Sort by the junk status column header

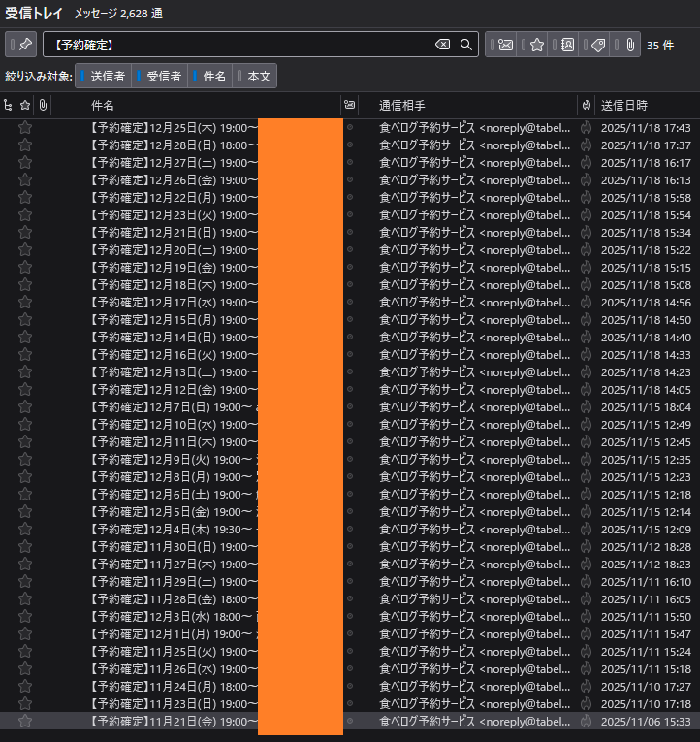tap(586, 105)
